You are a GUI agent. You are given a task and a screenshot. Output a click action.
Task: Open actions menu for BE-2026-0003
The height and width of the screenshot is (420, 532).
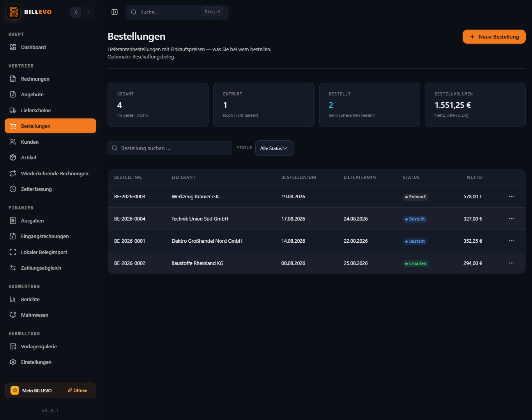click(511, 196)
